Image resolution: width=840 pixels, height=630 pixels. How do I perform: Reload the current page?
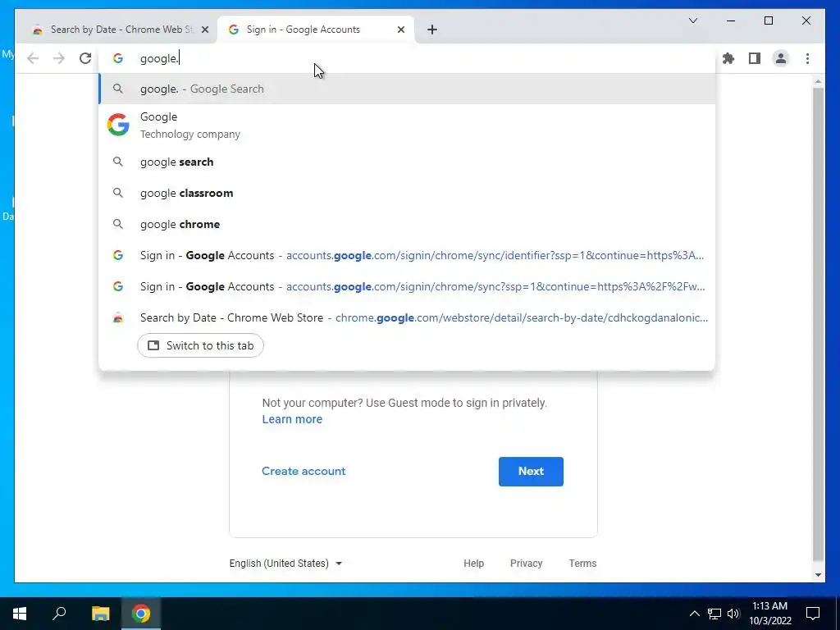pos(85,58)
